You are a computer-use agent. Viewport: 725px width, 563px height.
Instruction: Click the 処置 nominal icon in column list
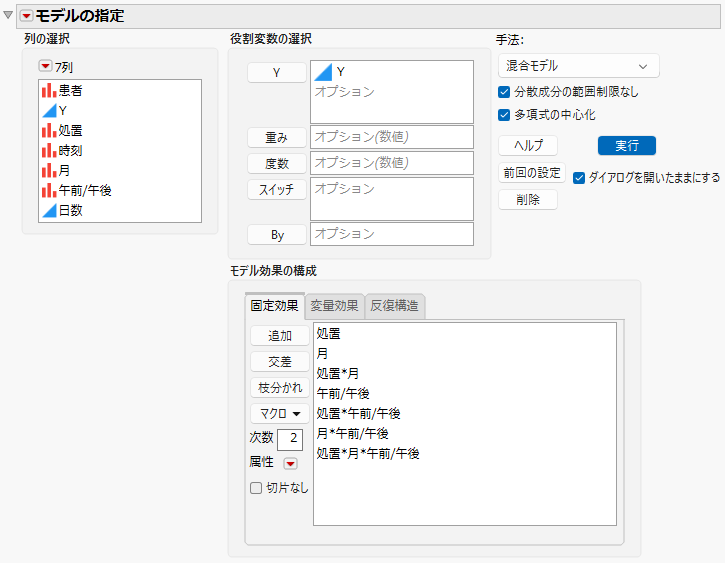pos(49,130)
